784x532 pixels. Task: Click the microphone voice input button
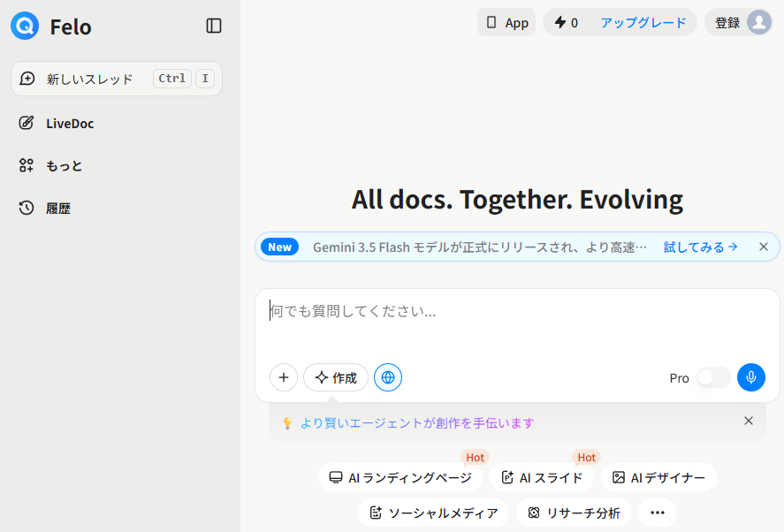(751, 377)
